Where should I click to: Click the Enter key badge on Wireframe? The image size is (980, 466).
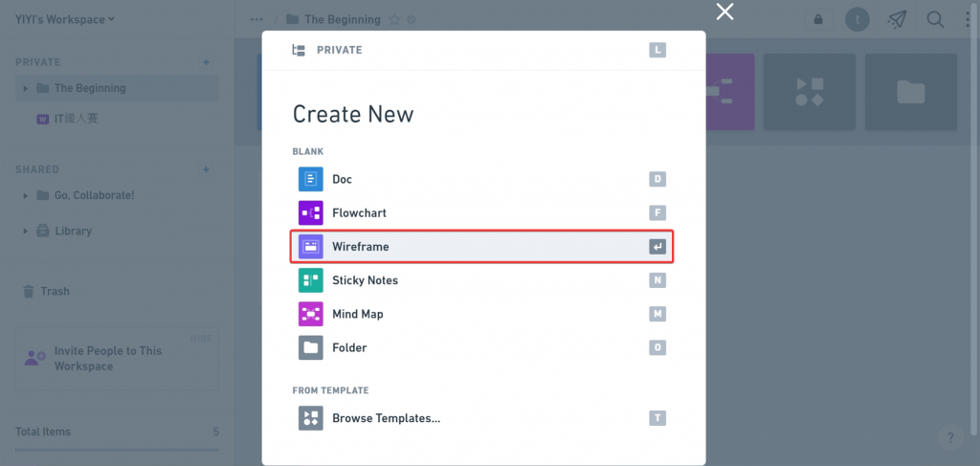coord(657,247)
